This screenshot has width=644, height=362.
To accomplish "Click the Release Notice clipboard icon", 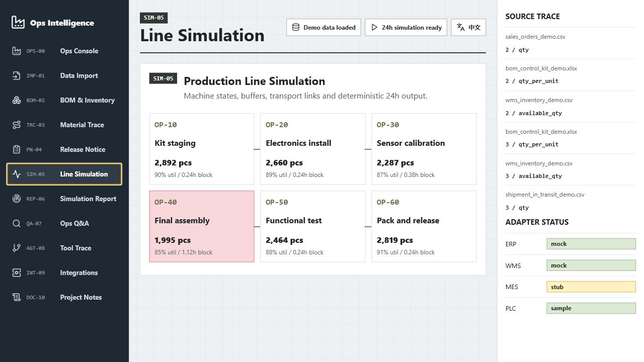I will (17, 149).
